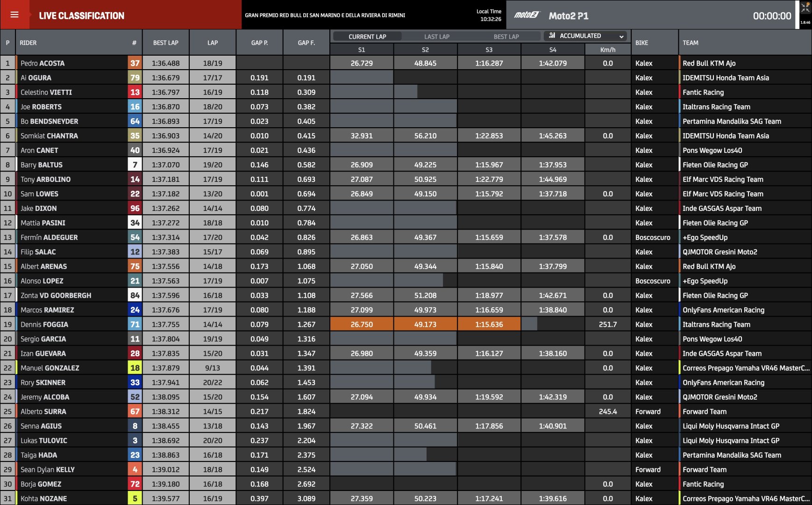Select rider Aron CANET
The image size is (812, 505).
pos(39,150)
